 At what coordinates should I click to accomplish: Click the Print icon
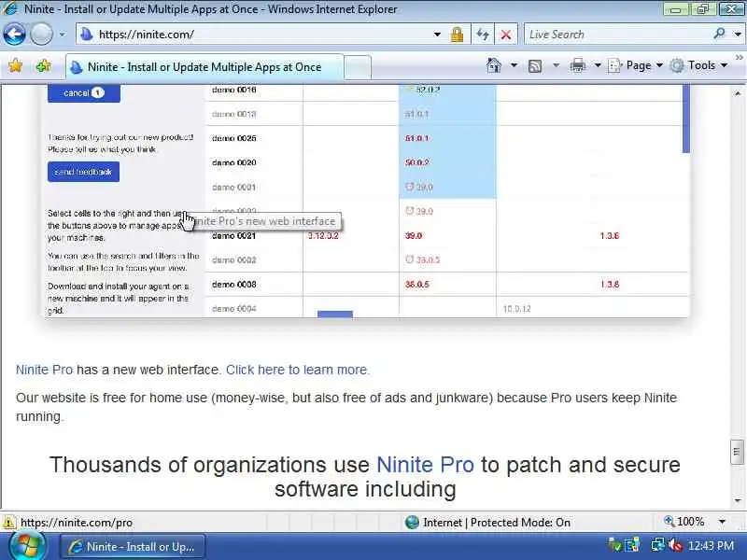coord(578,65)
